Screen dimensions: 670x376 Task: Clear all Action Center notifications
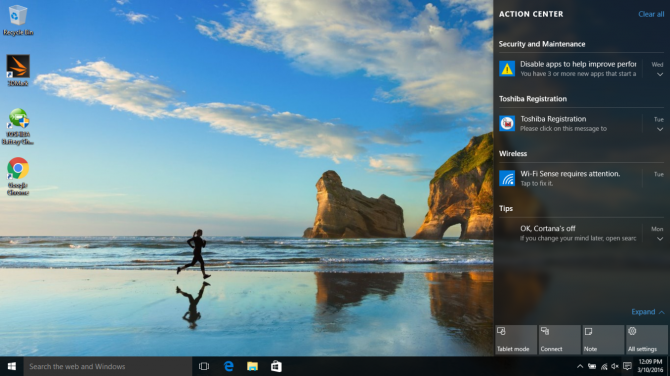point(651,14)
